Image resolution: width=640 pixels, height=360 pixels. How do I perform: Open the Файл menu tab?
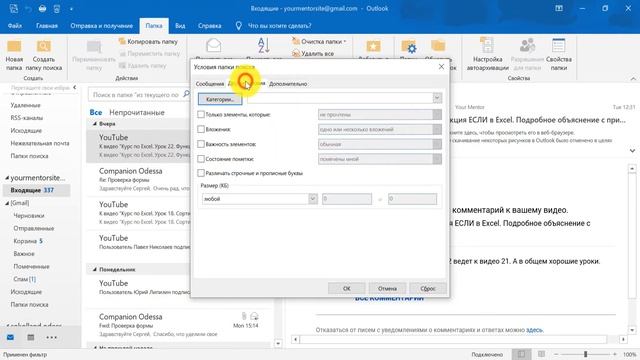coord(15,26)
